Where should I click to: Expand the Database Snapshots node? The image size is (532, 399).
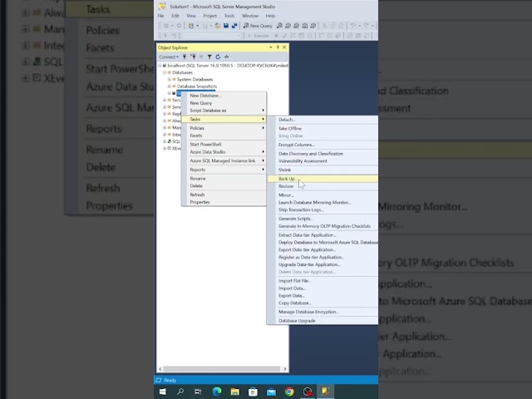click(170, 86)
